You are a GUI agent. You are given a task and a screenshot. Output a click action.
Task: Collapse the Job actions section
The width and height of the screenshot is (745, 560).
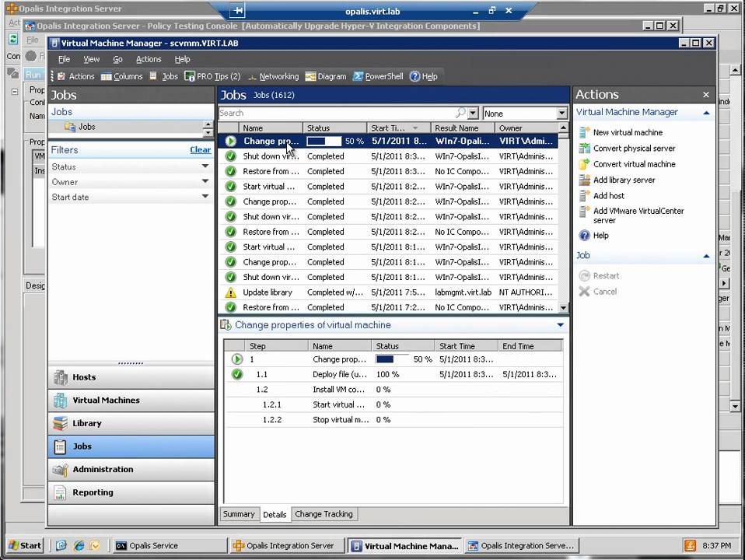[706, 256]
